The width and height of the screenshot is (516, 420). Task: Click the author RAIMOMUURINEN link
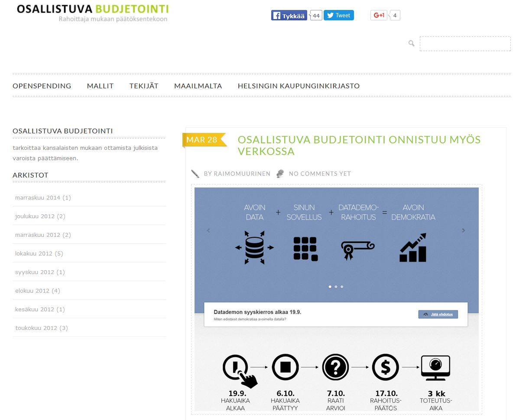tap(242, 174)
